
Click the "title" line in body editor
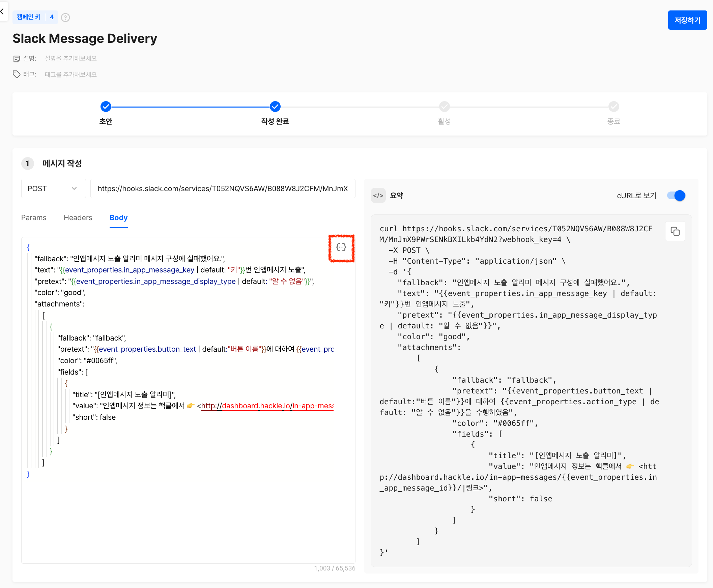click(x=124, y=394)
